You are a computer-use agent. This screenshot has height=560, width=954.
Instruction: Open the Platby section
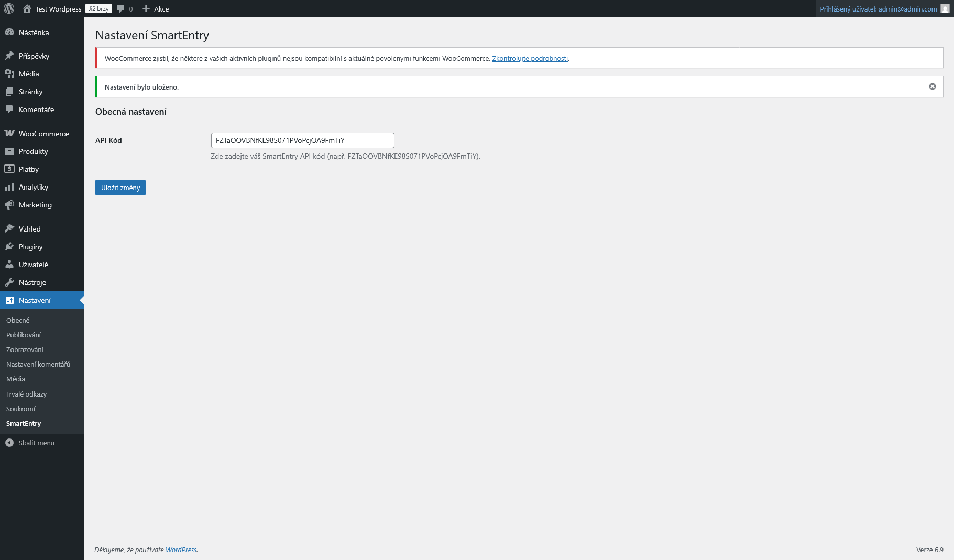(28, 169)
